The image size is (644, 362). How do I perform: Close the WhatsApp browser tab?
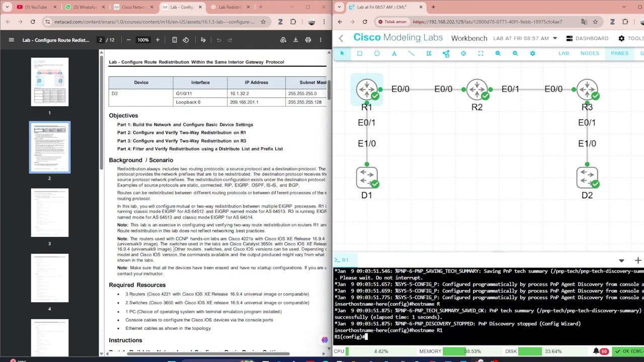[103, 7]
